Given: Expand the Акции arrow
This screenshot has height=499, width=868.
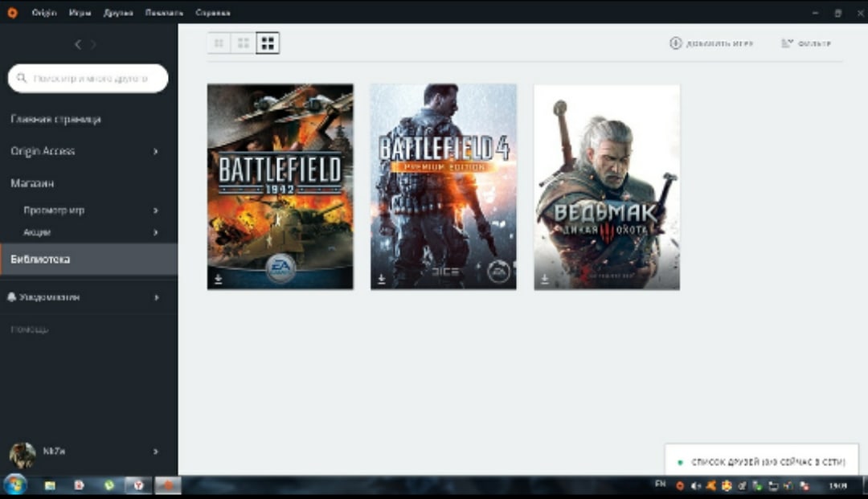Looking at the screenshot, I should tap(156, 232).
